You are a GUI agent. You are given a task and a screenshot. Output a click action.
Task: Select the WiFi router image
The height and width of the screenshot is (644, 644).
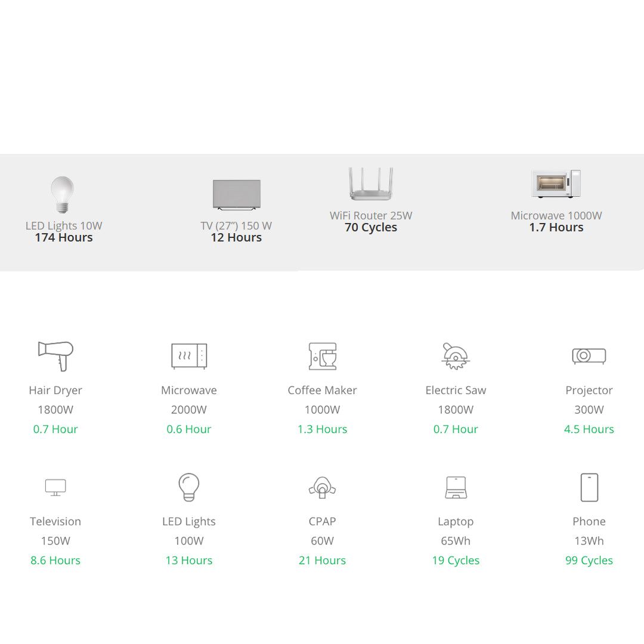371,184
